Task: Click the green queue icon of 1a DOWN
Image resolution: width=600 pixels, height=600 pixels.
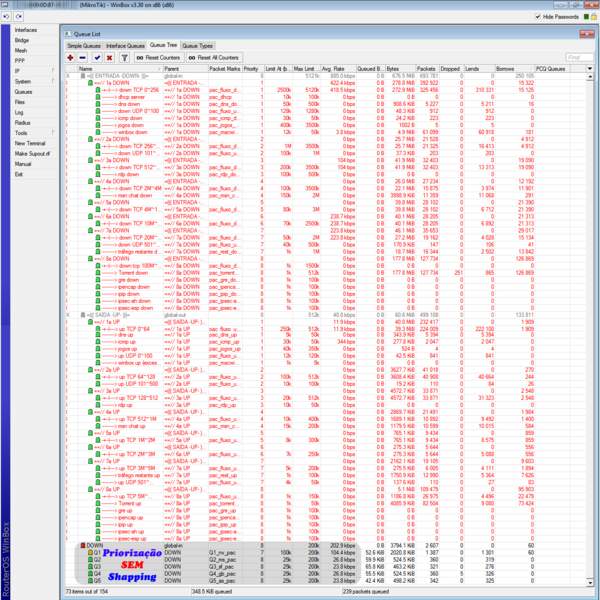Action: pos(90,83)
